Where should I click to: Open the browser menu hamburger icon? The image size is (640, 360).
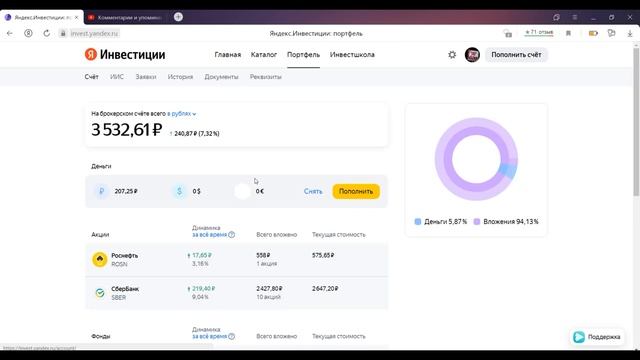click(575, 17)
